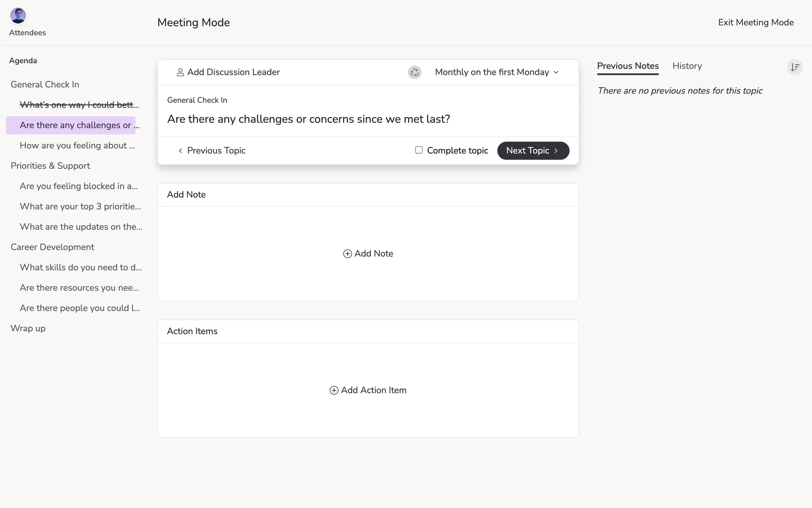Image resolution: width=812 pixels, height=508 pixels.
Task: Switch to the History tab
Action: pos(687,66)
